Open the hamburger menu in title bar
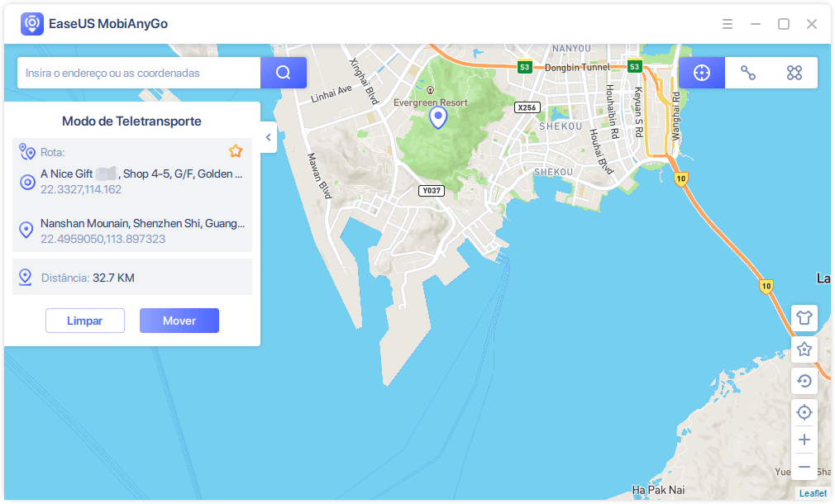 point(728,24)
